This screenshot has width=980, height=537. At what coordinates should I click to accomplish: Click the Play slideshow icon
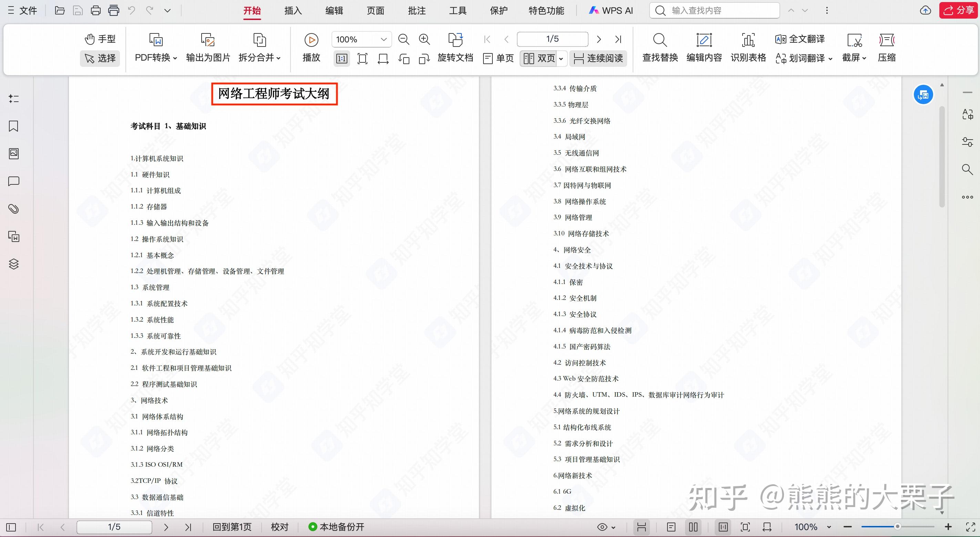(x=311, y=40)
